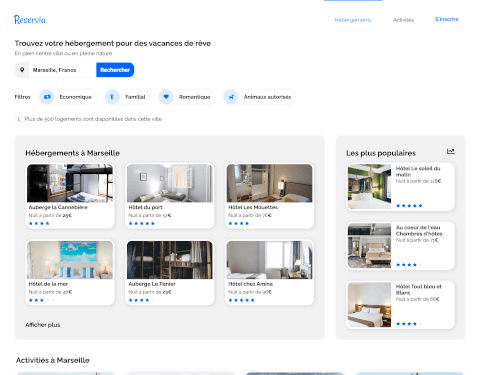Click star rating of Hôtel de la mer

point(42,300)
